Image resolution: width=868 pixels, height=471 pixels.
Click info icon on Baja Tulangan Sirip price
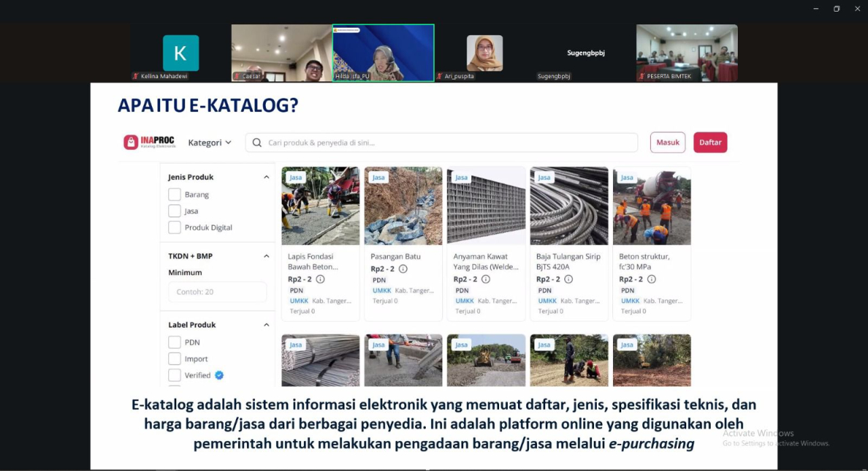(x=568, y=279)
